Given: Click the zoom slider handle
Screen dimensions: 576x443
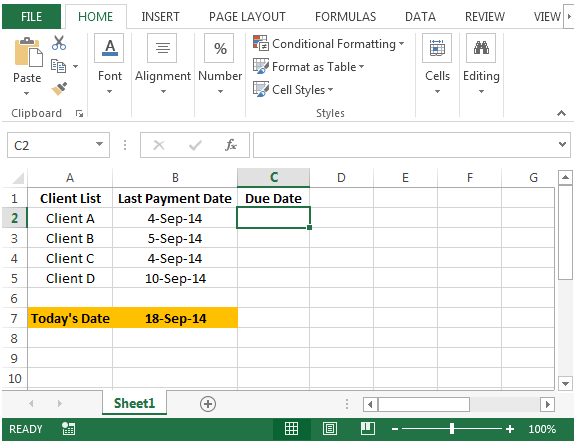Looking at the screenshot, I should (x=452, y=429).
